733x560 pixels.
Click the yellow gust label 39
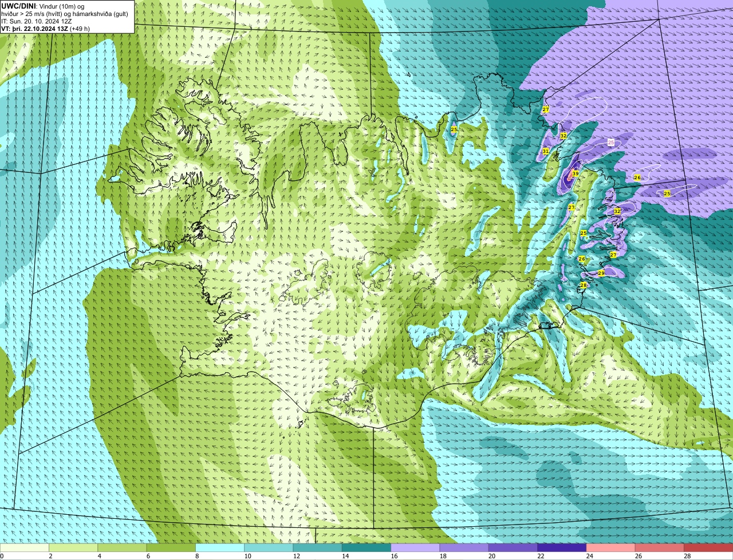pyautogui.click(x=575, y=173)
